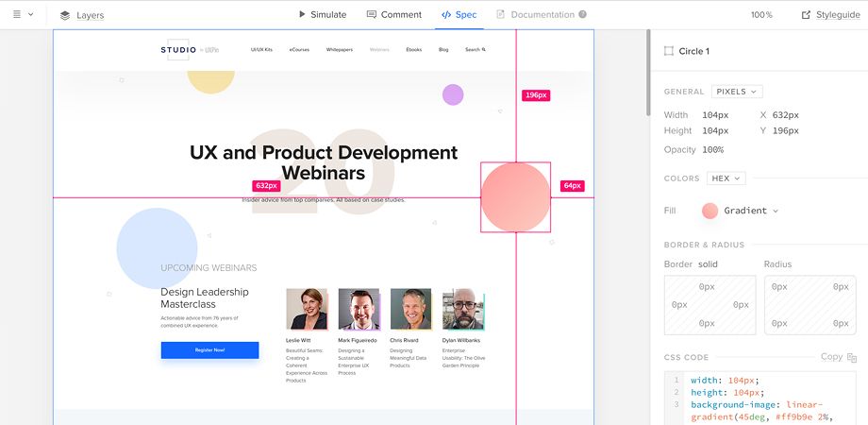
Task: Click Blog nav link
Action: [x=443, y=50]
